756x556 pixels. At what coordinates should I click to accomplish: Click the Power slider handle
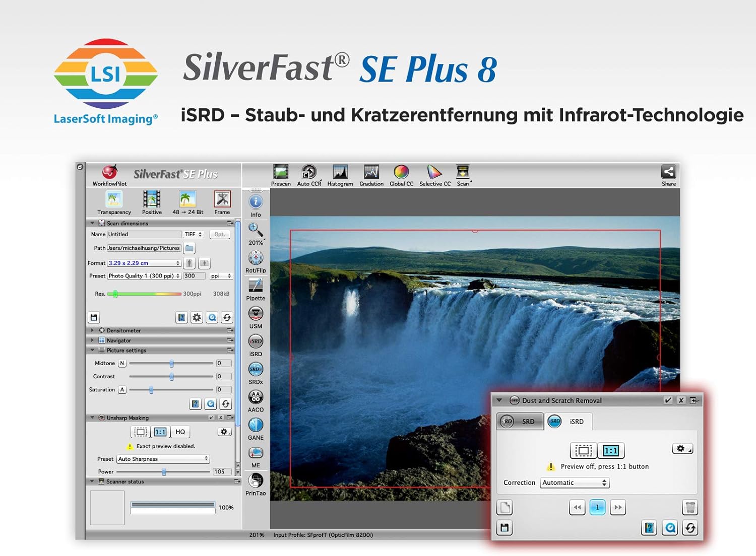(164, 472)
